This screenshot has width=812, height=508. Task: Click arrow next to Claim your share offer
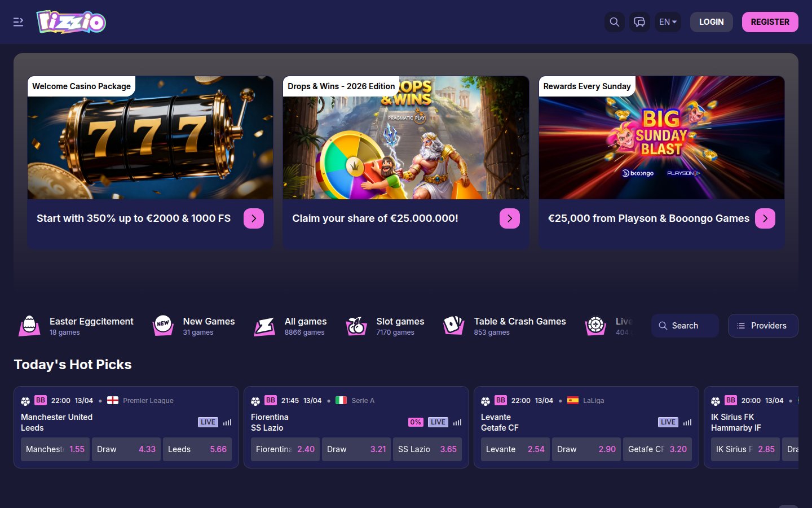point(510,218)
